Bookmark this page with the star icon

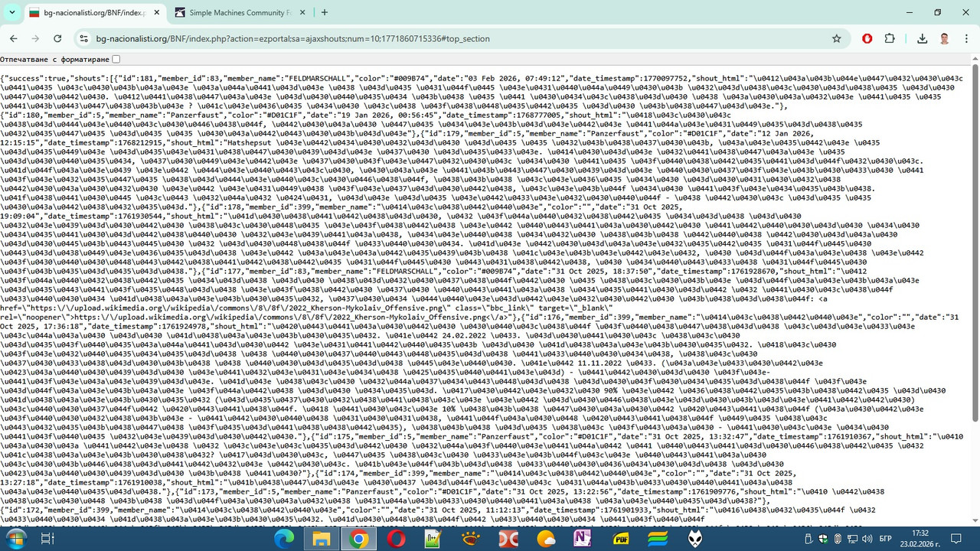pyautogui.click(x=836, y=38)
